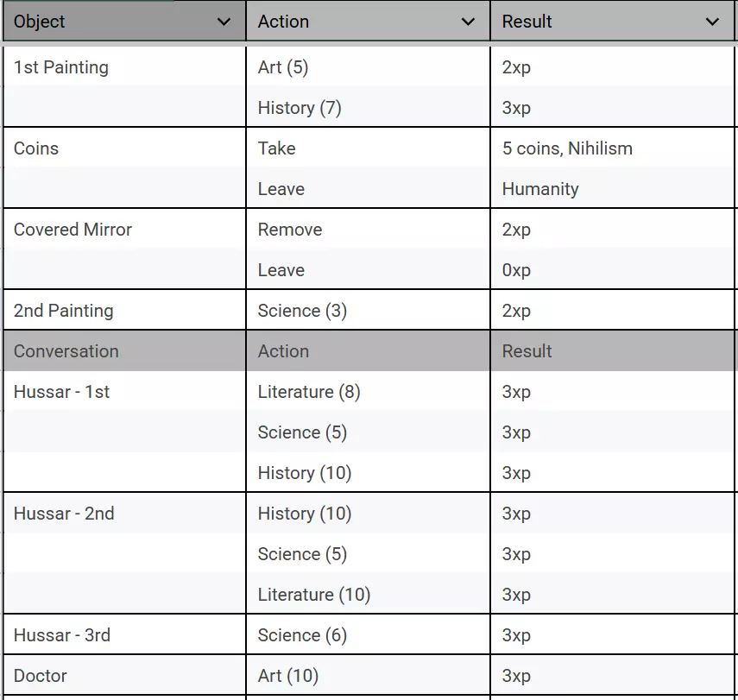Viewport: 738px width, 700px height.
Task: Select the 'Doctor' object cell
Action: coord(41,676)
